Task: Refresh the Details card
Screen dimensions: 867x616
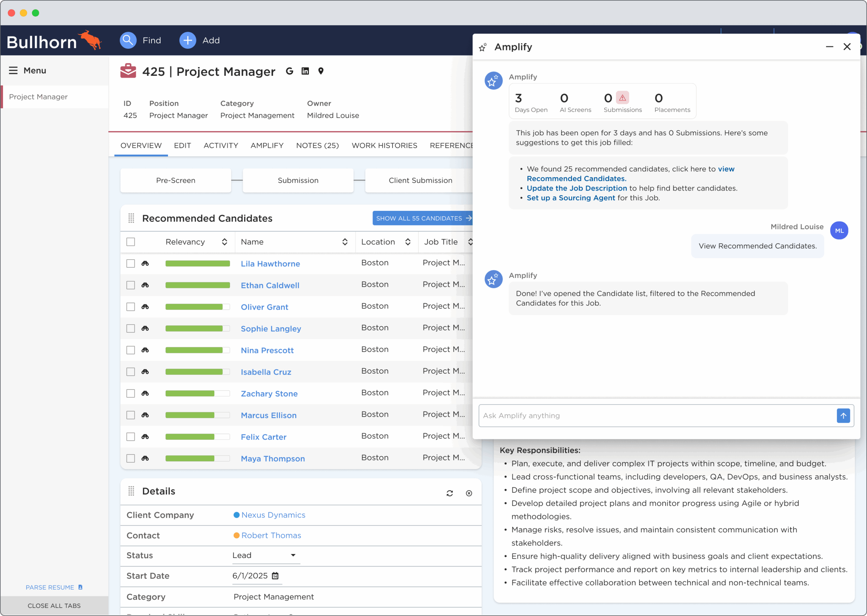Action: (x=450, y=493)
